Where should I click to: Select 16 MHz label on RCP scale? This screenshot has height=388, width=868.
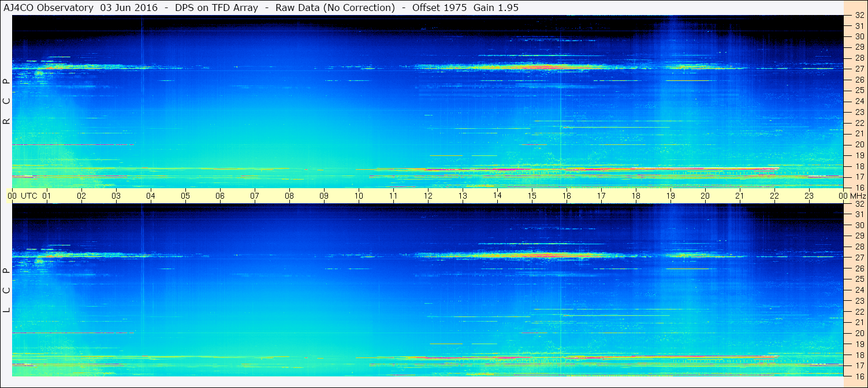[x=859, y=187]
